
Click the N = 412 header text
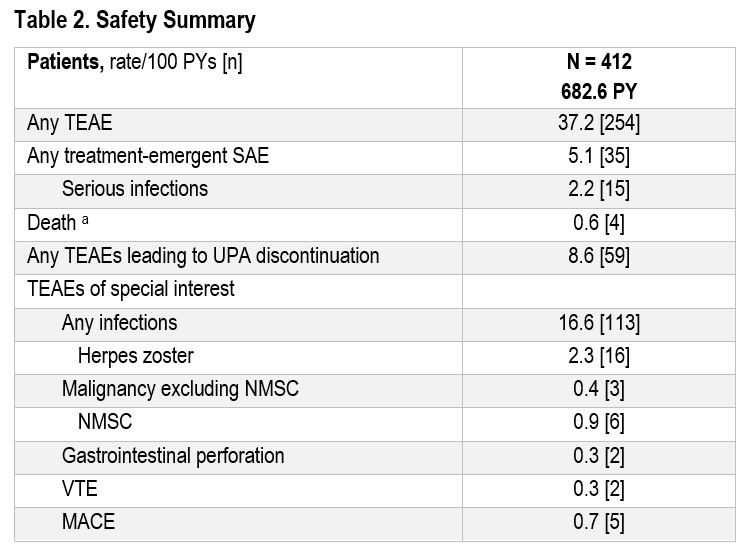599,62
